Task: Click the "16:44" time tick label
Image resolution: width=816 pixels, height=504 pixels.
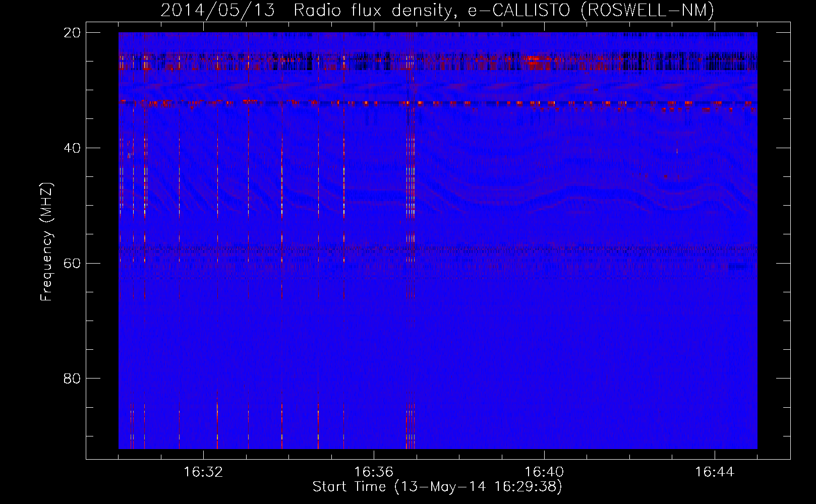Action: [x=715, y=472]
